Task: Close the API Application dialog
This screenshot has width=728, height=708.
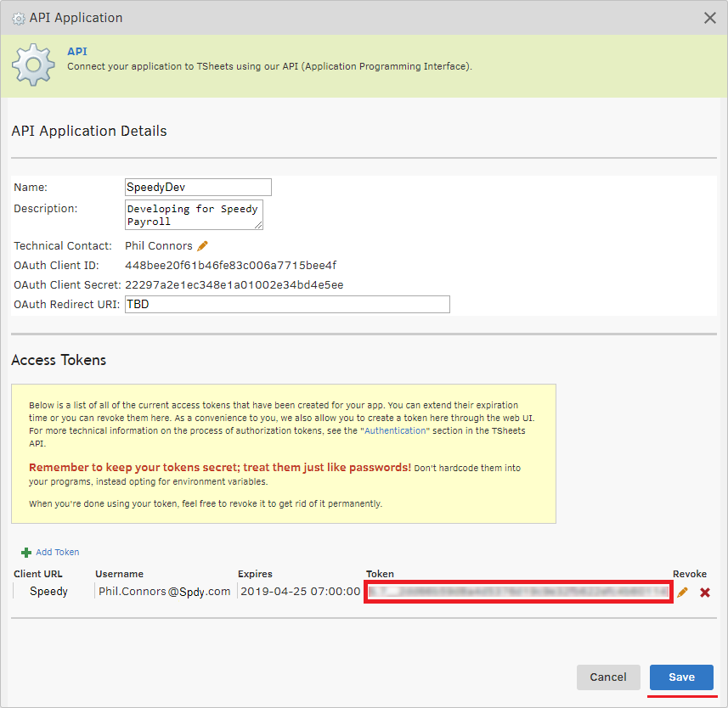Action: pos(710,18)
